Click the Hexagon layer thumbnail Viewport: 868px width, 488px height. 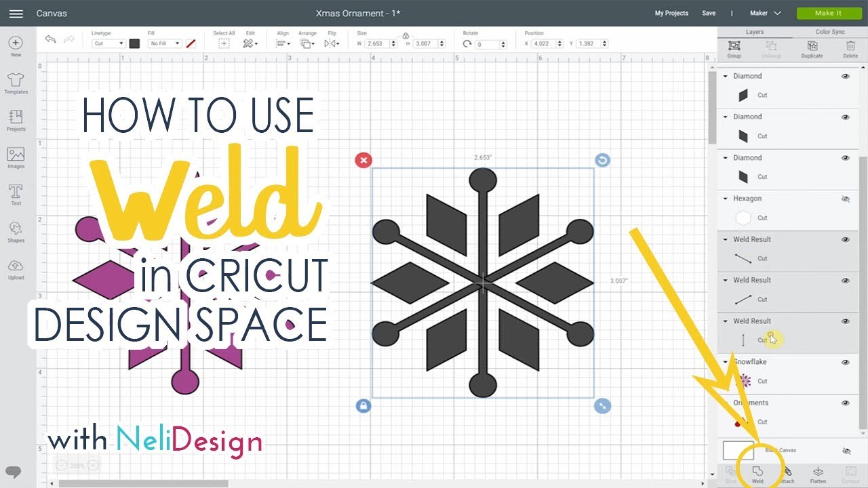coord(743,218)
